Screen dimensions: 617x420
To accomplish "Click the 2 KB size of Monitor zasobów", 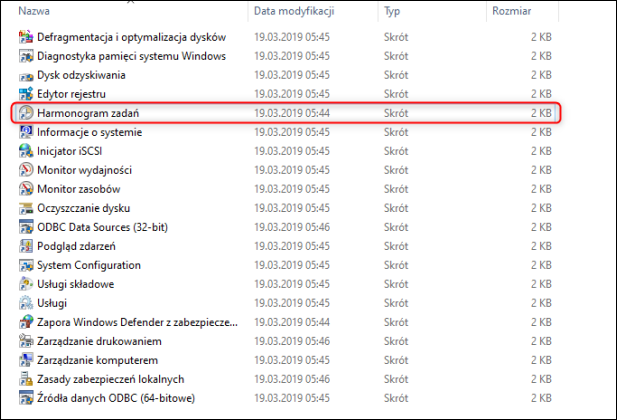I will [x=541, y=189].
